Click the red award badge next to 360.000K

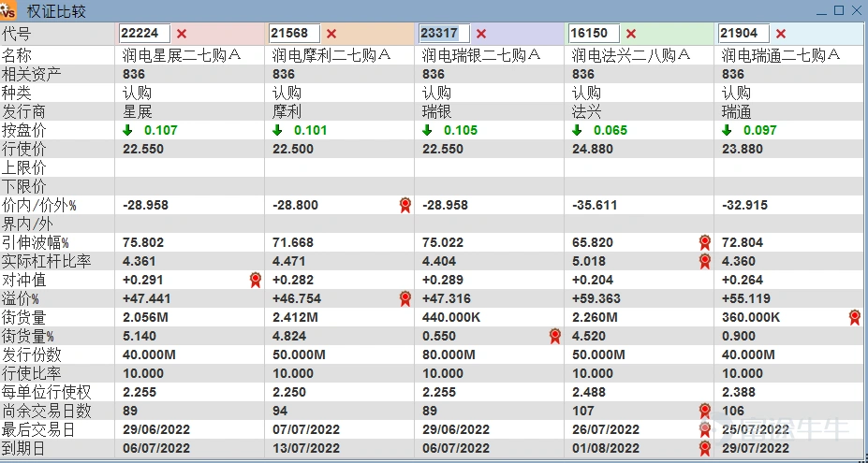tap(855, 317)
